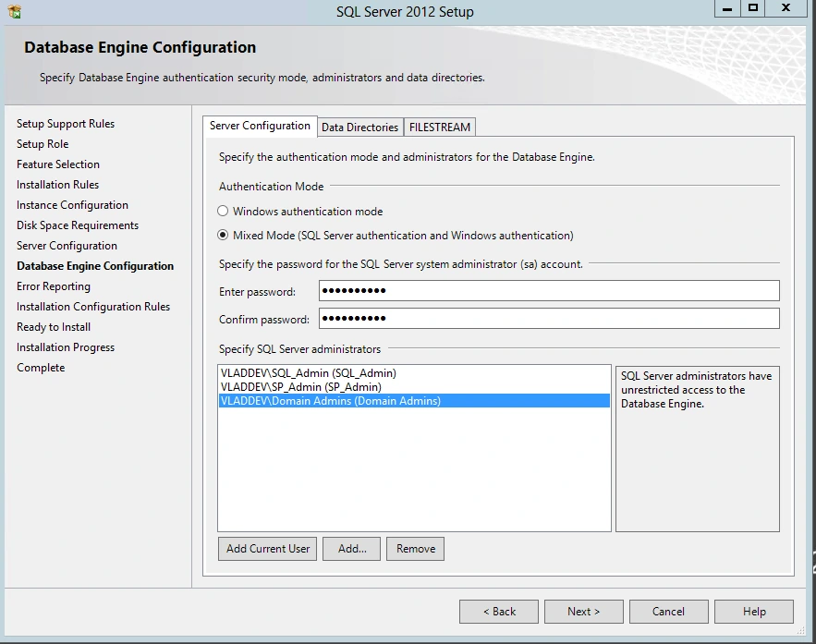This screenshot has height=644, width=816.
Task: Open the FILESTREAM tab
Action: click(440, 128)
